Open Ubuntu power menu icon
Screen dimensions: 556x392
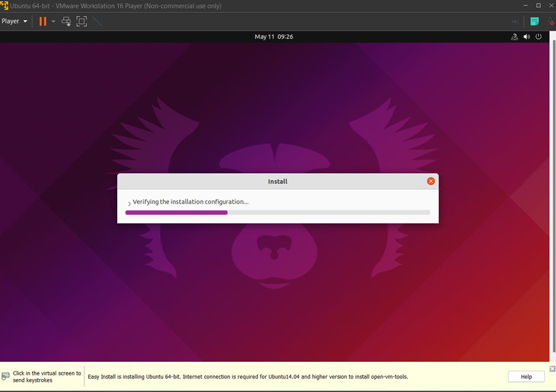pyautogui.click(x=538, y=37)
